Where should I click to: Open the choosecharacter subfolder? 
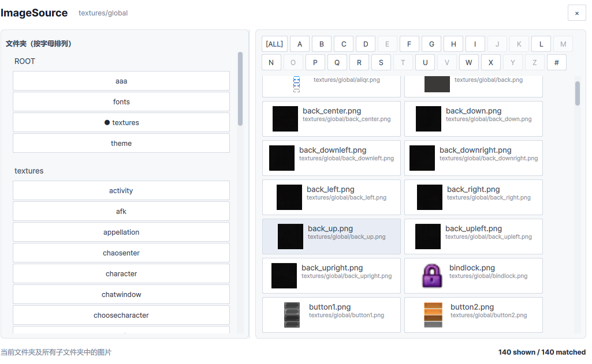pos(121,315)
